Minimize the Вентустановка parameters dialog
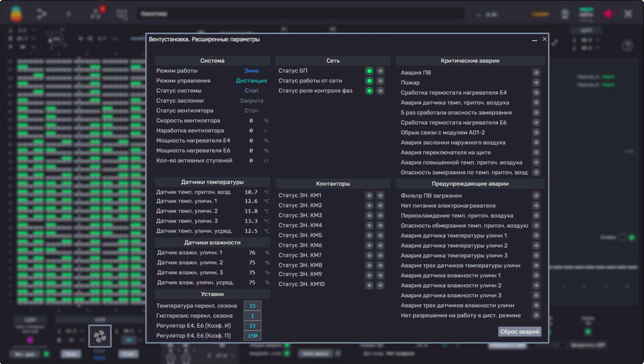Screen dimensions: 644x364 tap(534, 40)
